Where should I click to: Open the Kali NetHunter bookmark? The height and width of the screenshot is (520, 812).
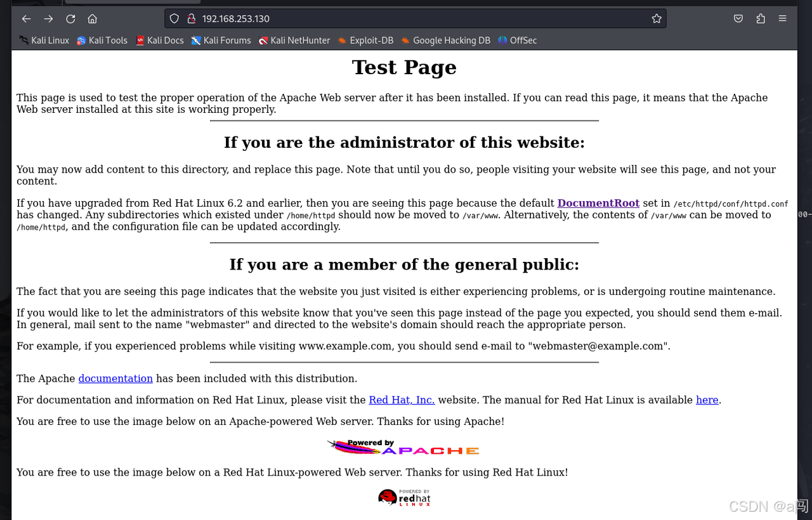(x=294, y=41)
